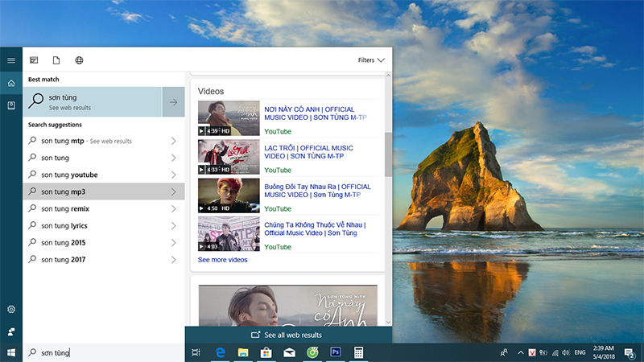This screenshot has width=644, height=362.
Task: Play the NƠI NÀY CÓ ANH thumbnail
Action: point(229,118)
